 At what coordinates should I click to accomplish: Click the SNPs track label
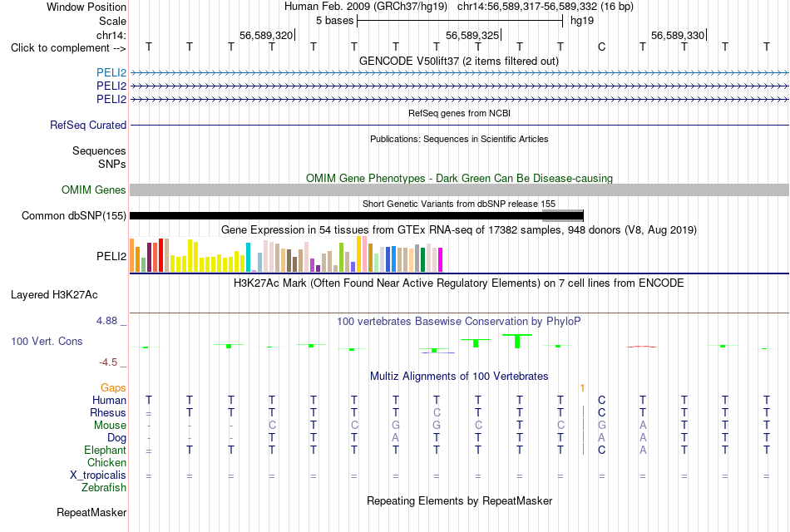(112, 164)
